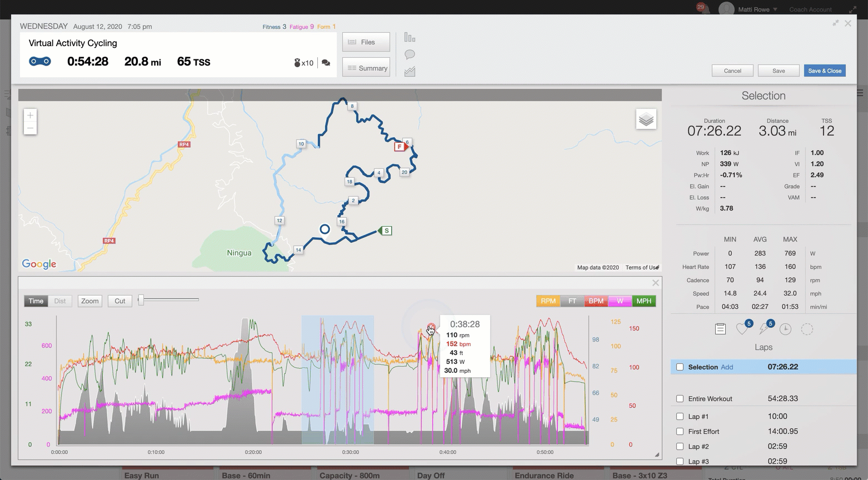Select the Time axis tab

[x=36, y=301]
